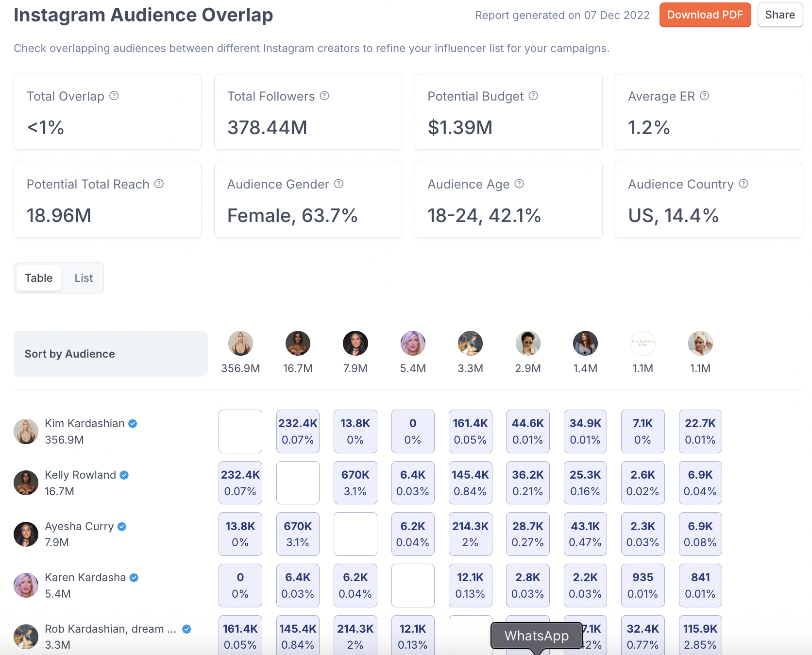
Task: Select the 115.9K 2.85% overlap cell
Action: pos(700,635)
